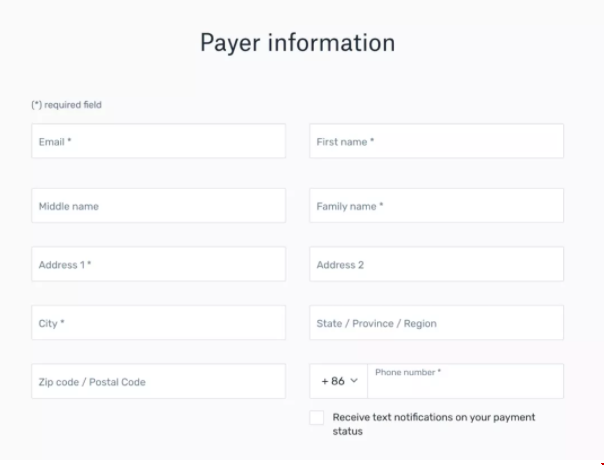Open the +86 country code dropdown

(x=339, y=381)
